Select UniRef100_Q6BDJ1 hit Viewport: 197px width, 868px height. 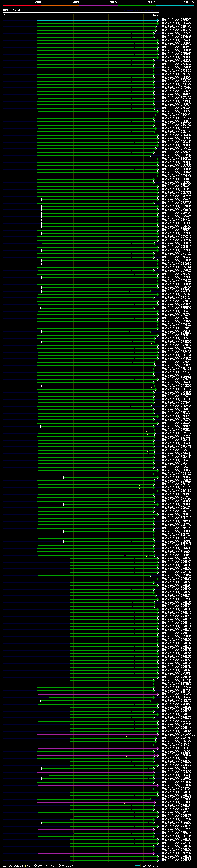[177, 243]
